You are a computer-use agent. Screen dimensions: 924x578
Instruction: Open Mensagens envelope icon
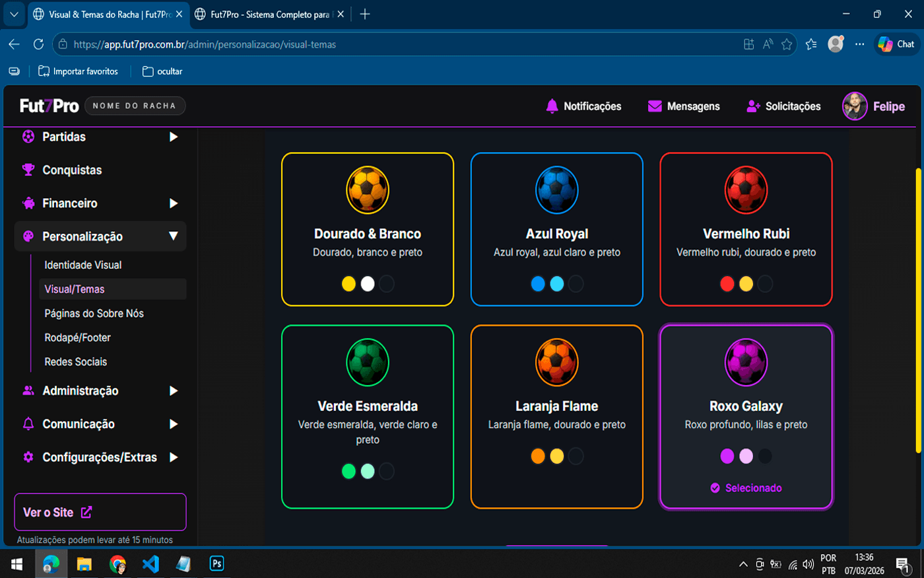click(x=655, y=106)
